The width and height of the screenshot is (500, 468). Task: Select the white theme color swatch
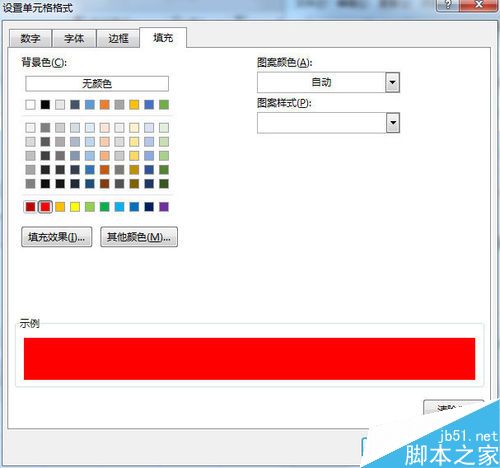pos(30,105)
